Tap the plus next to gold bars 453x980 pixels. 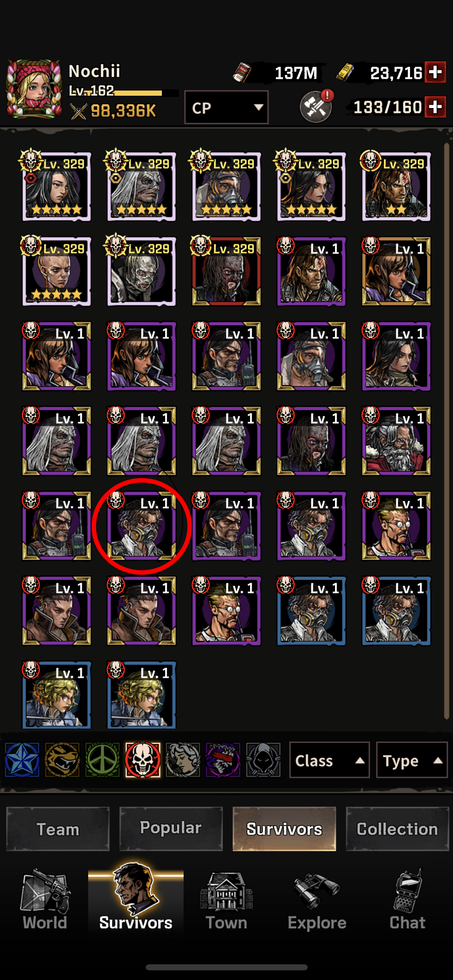click(x=435, y=72)
